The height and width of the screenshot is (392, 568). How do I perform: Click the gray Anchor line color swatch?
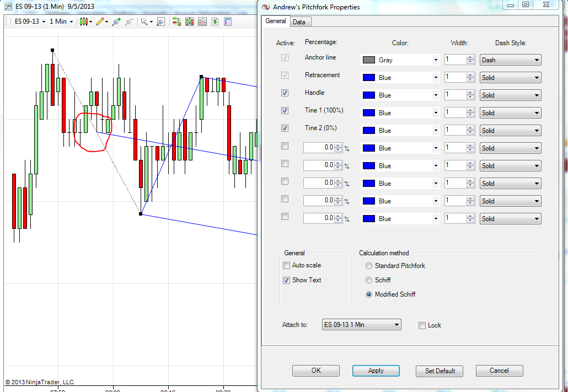coord(369,60)
